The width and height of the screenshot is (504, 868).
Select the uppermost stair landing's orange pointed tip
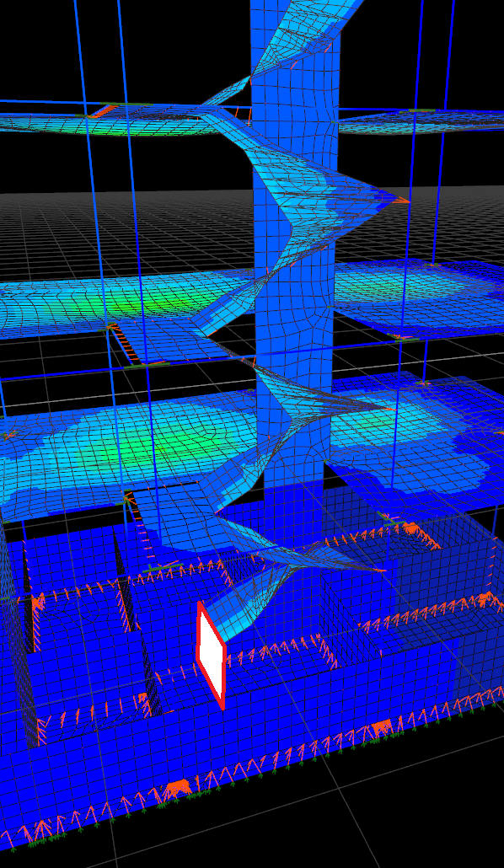coord(403,200)
